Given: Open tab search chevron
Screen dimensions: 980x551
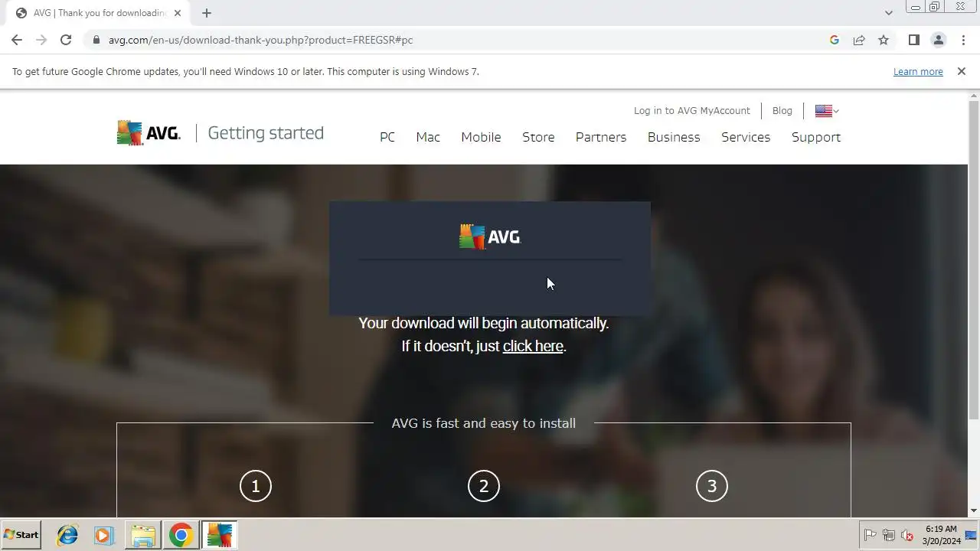Looking at the screenshot, I should [888, 13].
